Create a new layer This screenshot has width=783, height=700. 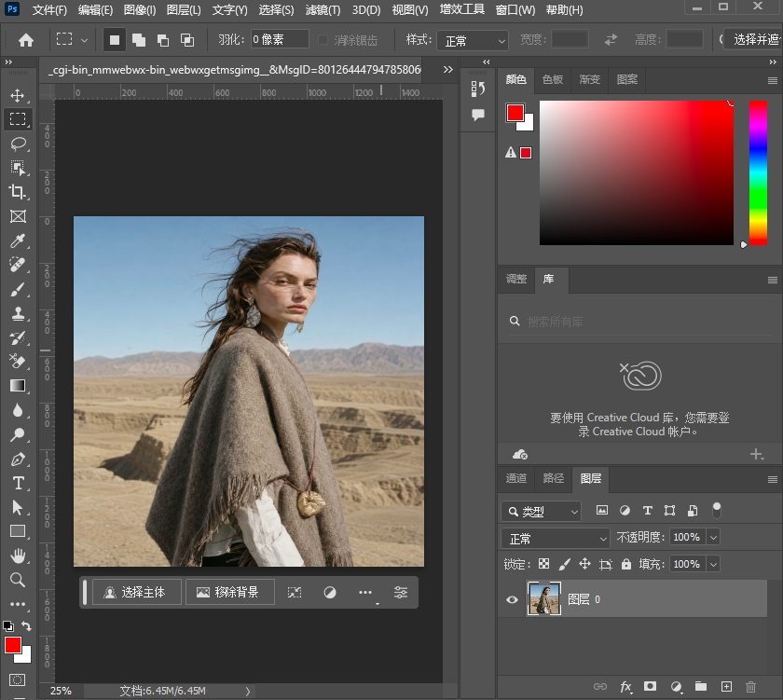pyautogui.click(x=726, y=687)
